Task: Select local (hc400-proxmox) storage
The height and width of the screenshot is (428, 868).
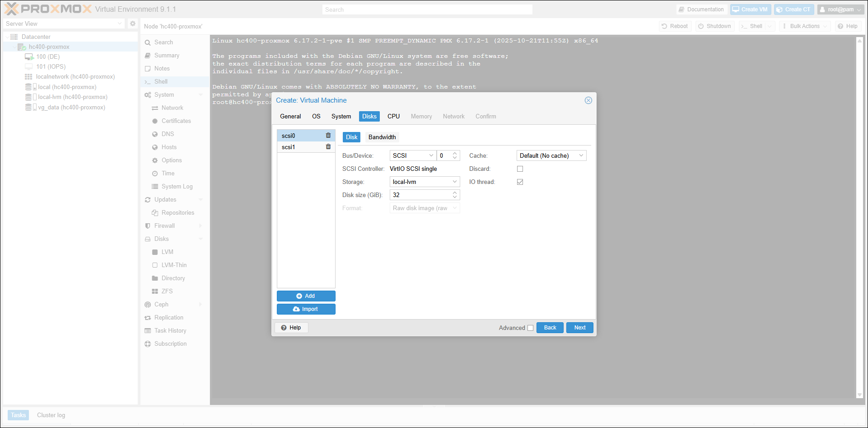Action: pyautogui.click(x=67, y=87)
